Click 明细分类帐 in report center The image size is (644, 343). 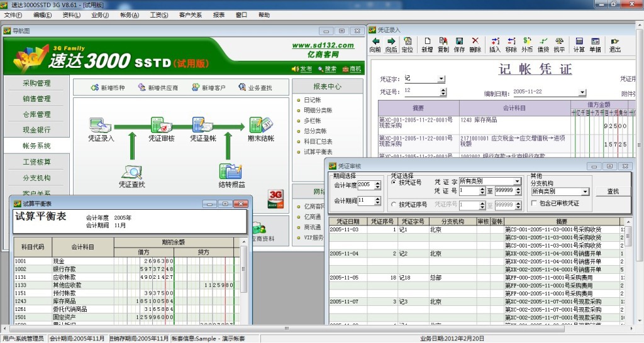coord(318,111)
